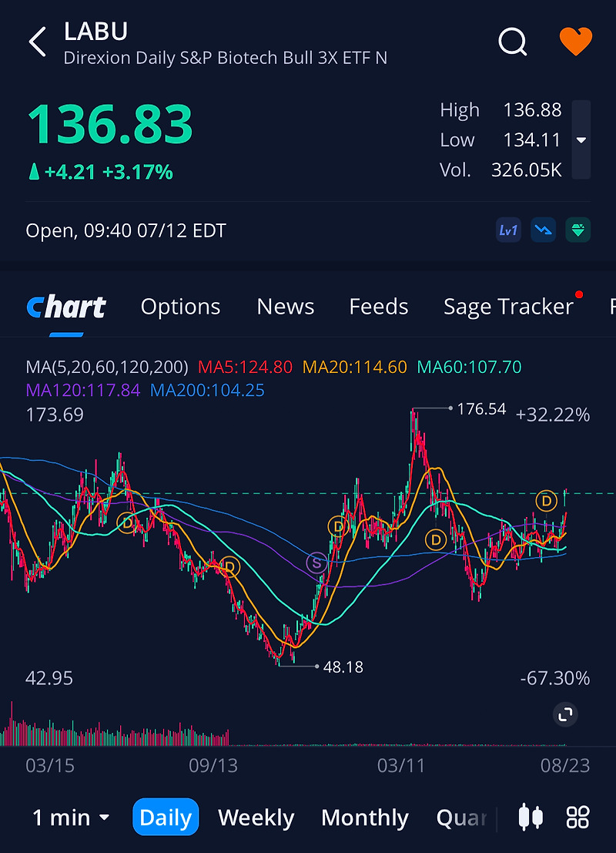Open the search magnifier icon

pyautogui.click(x=513, y=42)
